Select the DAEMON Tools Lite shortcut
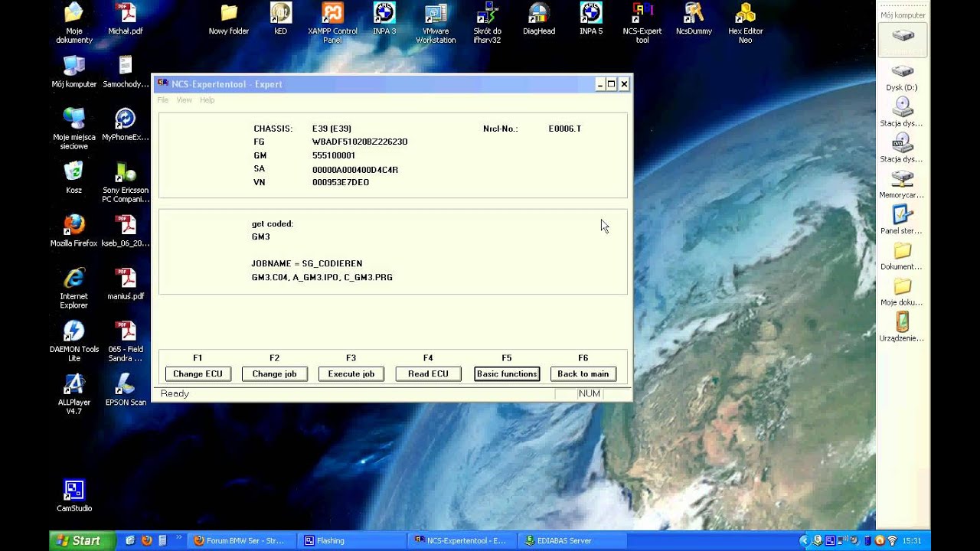Viewport: 980px width, 551px height. click(x=73, y=341)
